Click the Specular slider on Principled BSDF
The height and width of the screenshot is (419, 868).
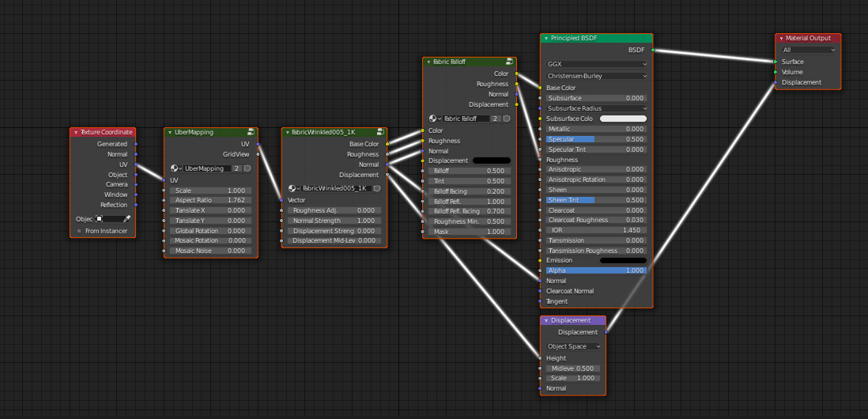tap(595, 139)
